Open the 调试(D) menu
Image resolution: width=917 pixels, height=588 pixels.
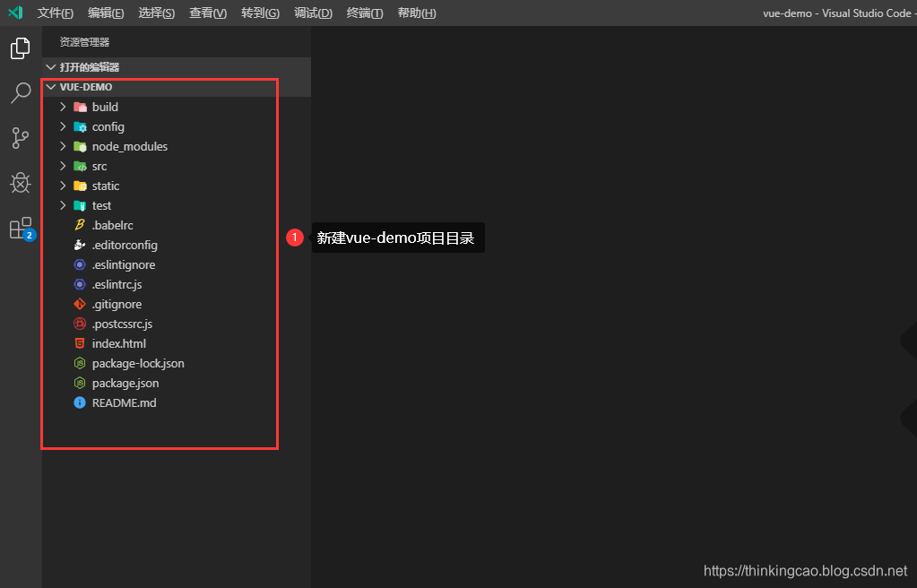point(313,13)
